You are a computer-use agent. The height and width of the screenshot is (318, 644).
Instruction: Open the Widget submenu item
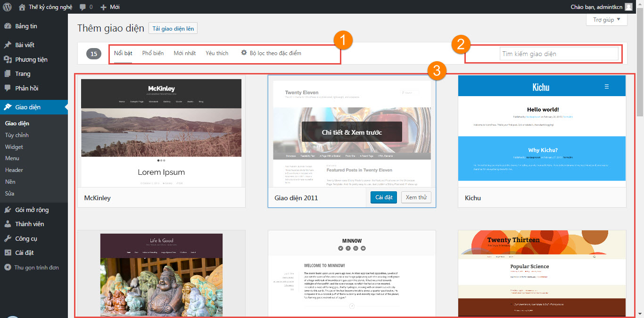[x=14, y=147]
